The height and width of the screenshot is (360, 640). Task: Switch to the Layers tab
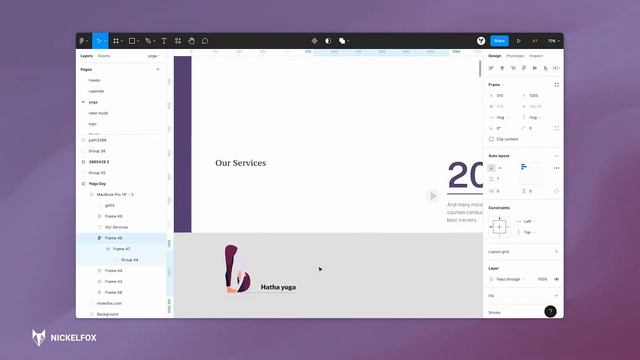pos(87,56)
